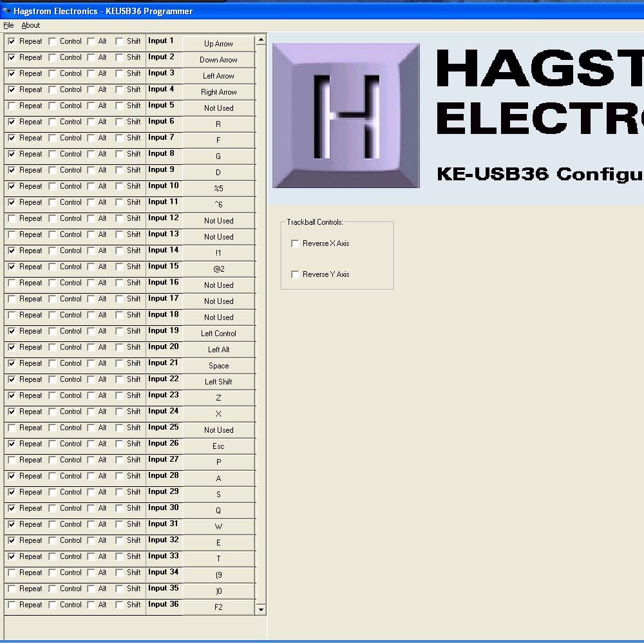The image size is (644, 644).
Task: Click the (9 key button for Input 34
Action: [x=218, y=574]
